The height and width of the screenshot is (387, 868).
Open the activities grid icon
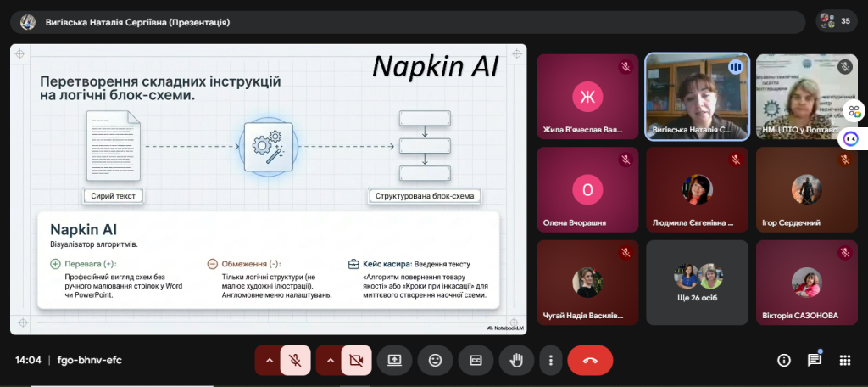[x=844, y=360]
